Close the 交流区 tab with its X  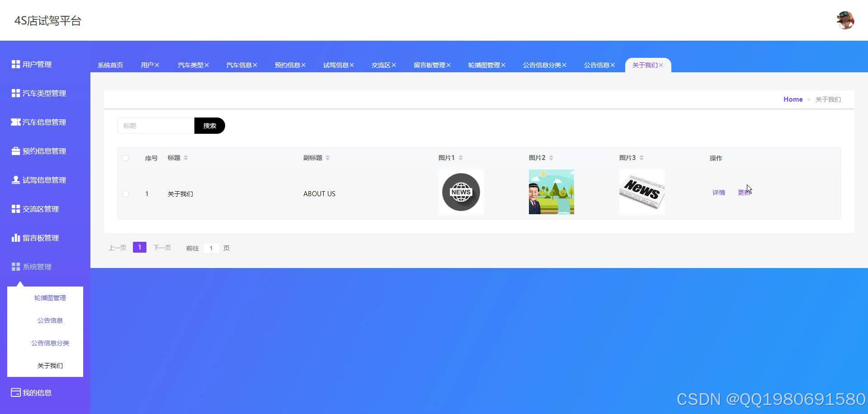[394, 65]
